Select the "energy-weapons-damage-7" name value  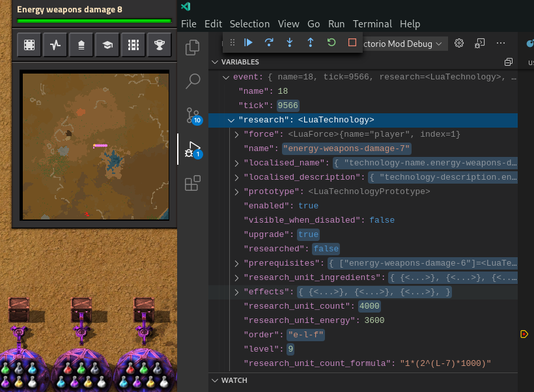pos(346,148)
